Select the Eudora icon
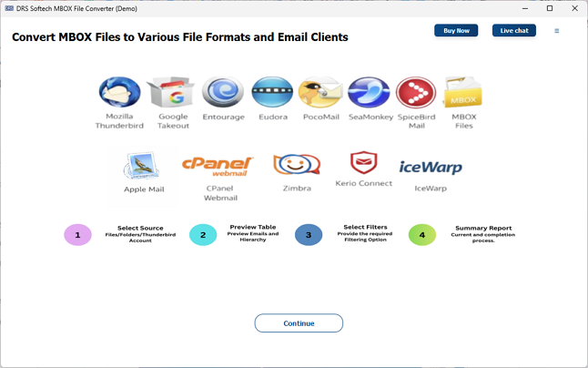 point(272,92)
